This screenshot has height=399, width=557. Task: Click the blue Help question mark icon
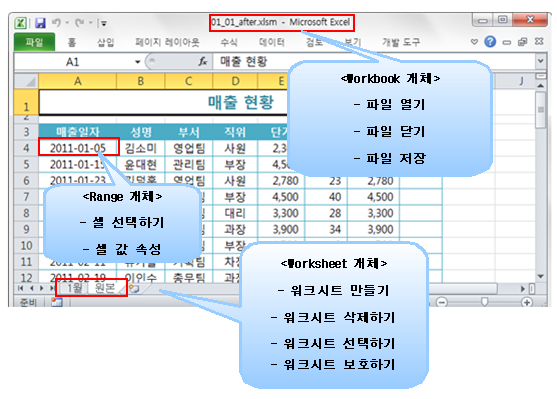[x=490, y=42]
